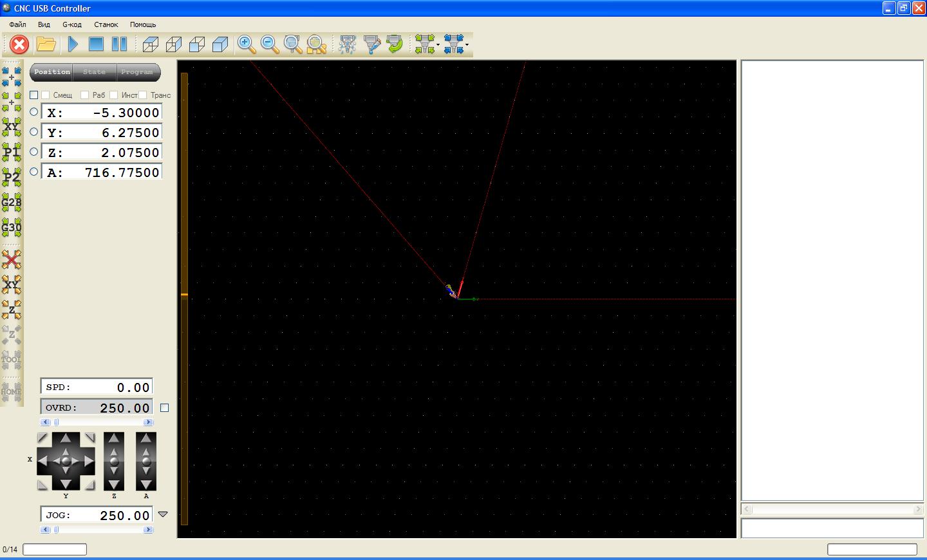Open a G-code file with folder icon

(46, 44)
